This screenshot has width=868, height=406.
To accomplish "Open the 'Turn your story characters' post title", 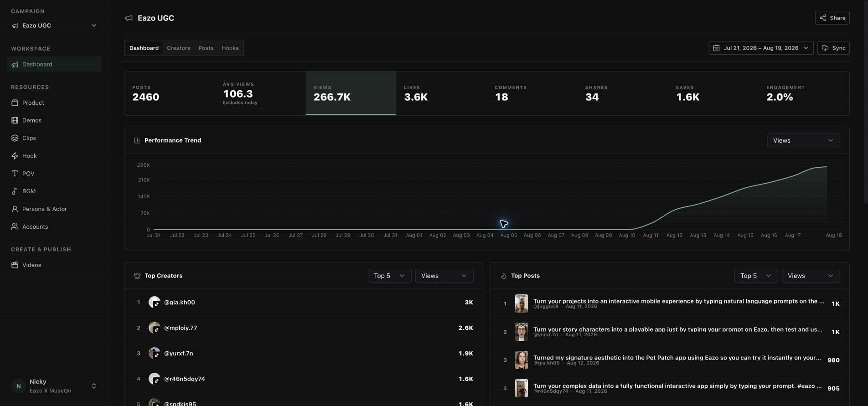I will point(677,329).
